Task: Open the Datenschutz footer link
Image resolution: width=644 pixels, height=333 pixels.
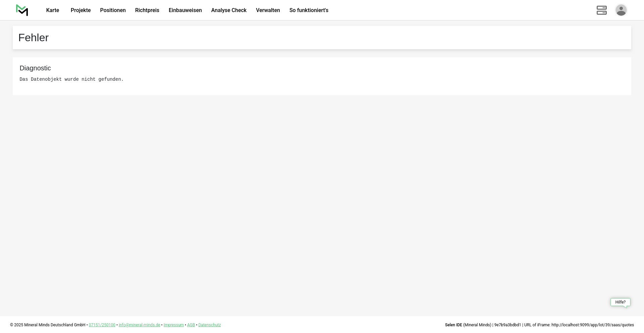Action: coord(209,325)
